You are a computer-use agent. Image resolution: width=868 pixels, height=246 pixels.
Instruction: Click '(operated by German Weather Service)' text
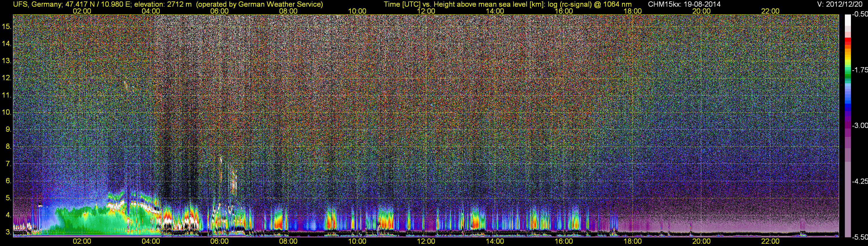click(x=259, y=4)
